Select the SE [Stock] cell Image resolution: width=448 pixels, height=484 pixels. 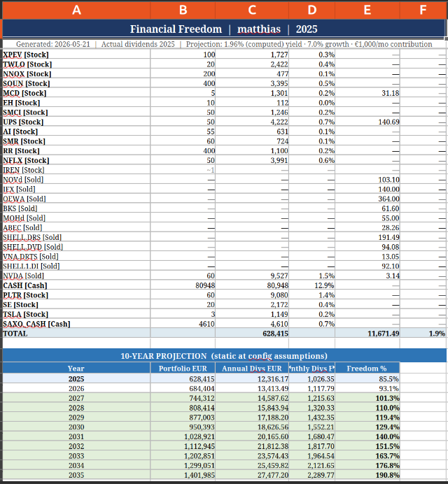[x=76, y=305]
